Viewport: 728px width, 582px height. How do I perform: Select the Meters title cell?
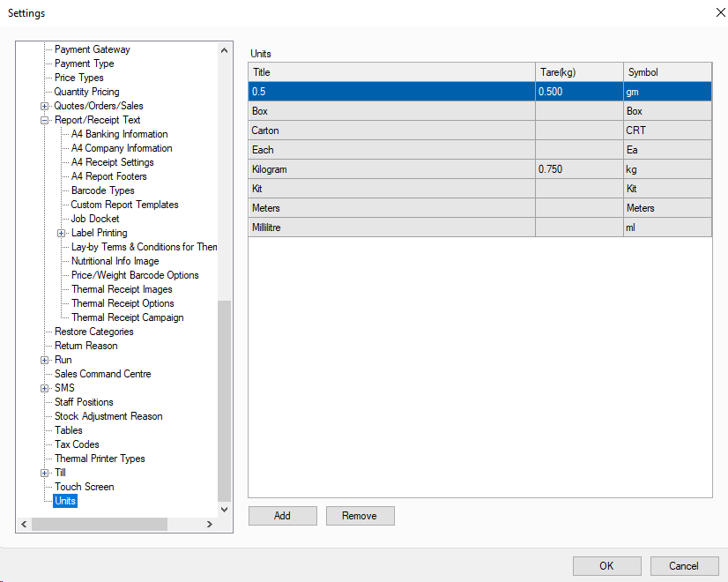[392, 208]
